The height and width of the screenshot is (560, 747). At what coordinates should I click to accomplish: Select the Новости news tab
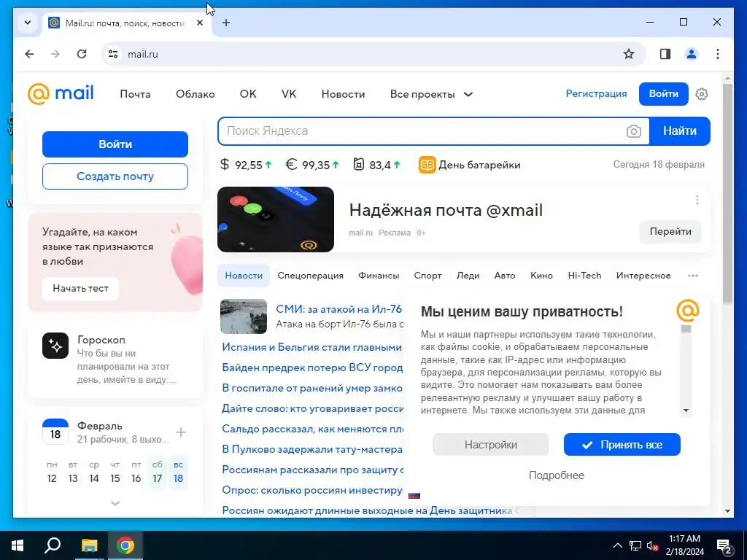tap(244, 276)
